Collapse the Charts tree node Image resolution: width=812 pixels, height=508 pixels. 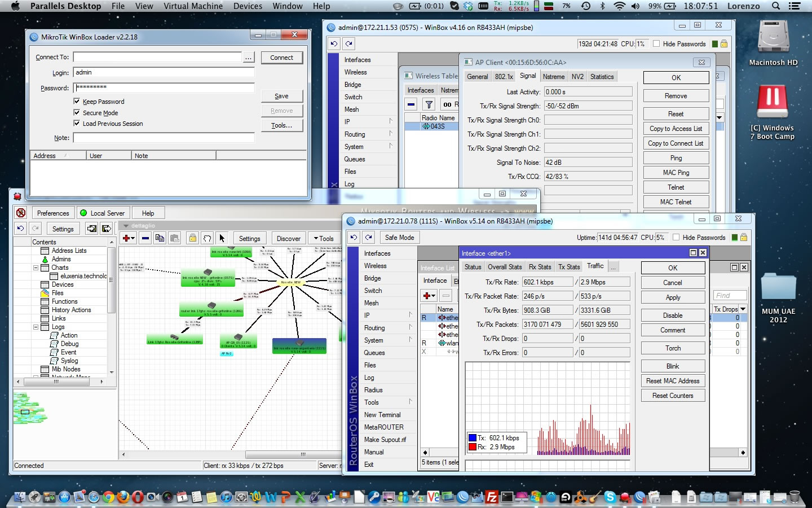point(36,268)
